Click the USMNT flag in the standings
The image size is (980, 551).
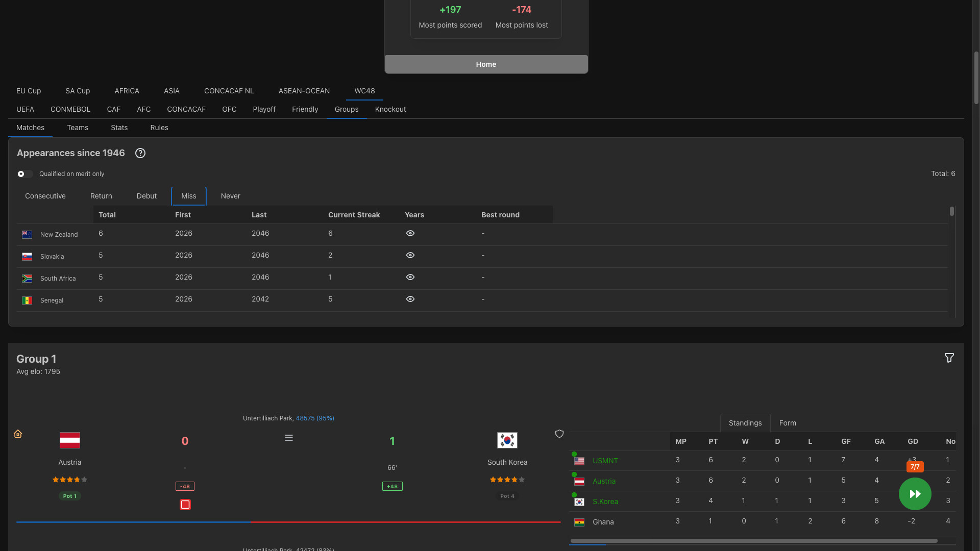(x=579, y=461)
